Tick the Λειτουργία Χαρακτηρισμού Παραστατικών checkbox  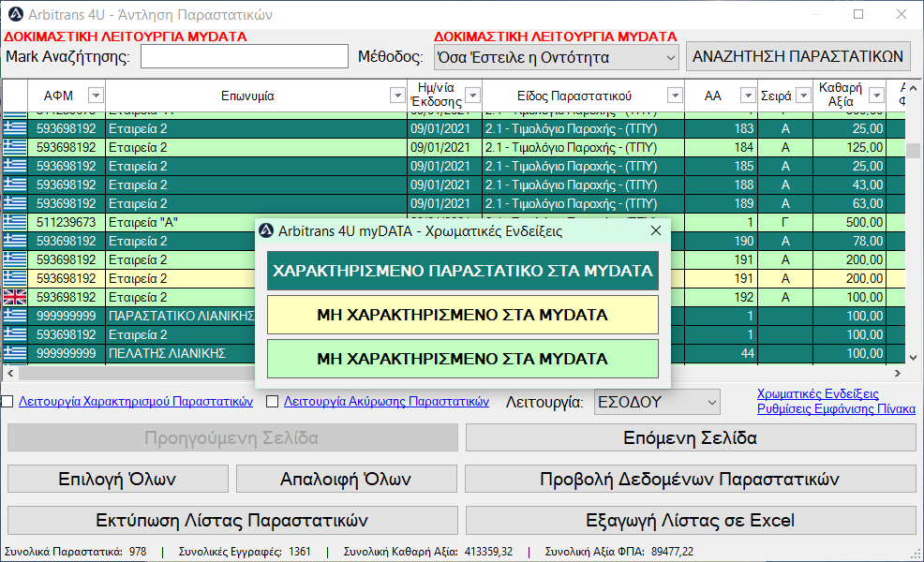7,402
